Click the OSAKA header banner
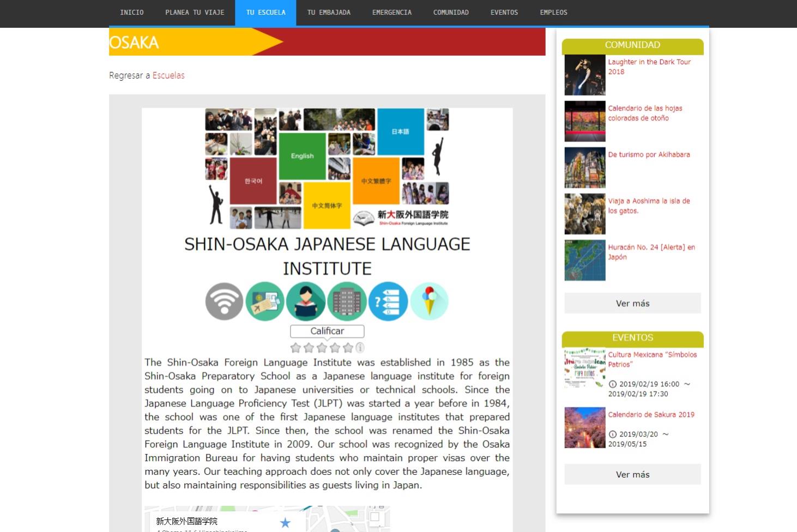797x532 pixels. tap(327, 42)
